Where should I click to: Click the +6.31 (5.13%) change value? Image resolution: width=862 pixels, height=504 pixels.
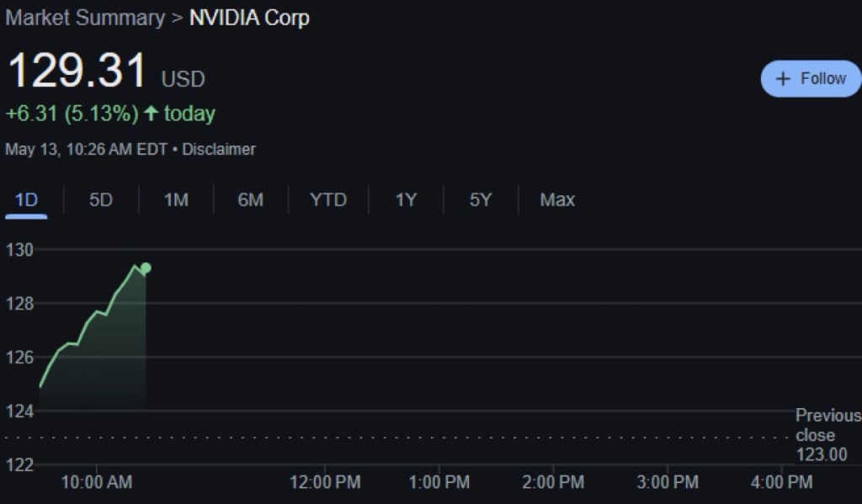tap(72, 113)
